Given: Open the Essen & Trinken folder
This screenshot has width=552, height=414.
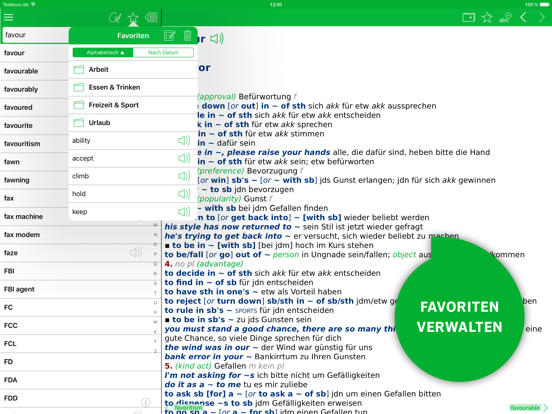Looking at the screenshot, I should point(133,87).
